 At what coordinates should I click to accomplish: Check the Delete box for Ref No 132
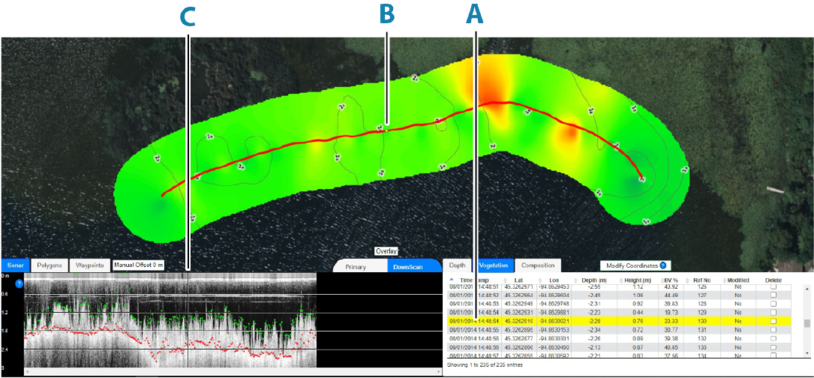[x=773, y=339]
